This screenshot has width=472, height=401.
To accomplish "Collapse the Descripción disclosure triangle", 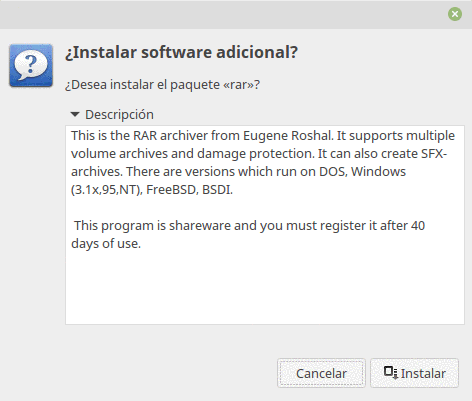I will point(75,115).
